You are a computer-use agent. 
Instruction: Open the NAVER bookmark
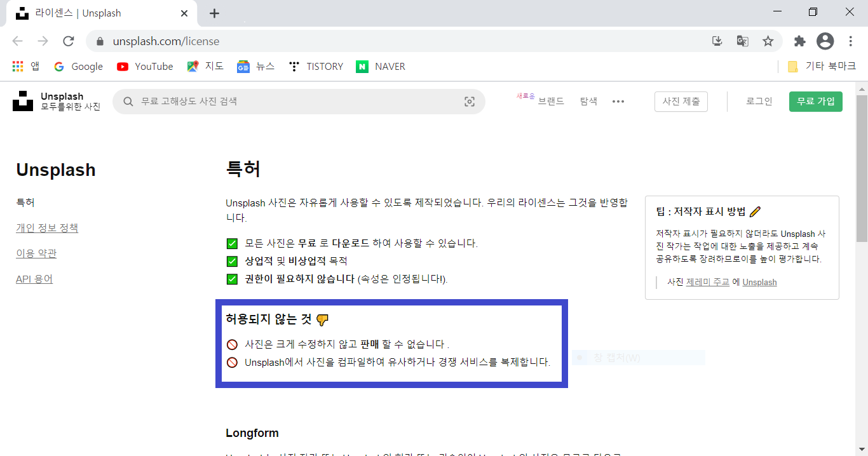[x=381, y=66]
